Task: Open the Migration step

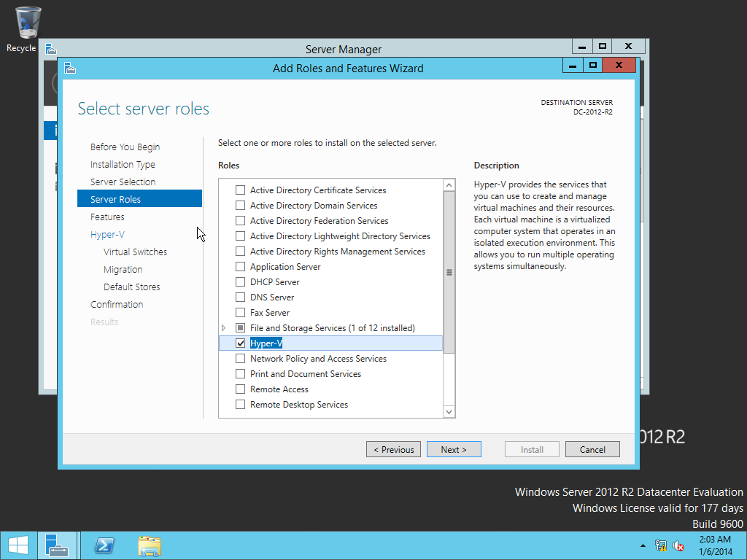Action: click(123, 270)
